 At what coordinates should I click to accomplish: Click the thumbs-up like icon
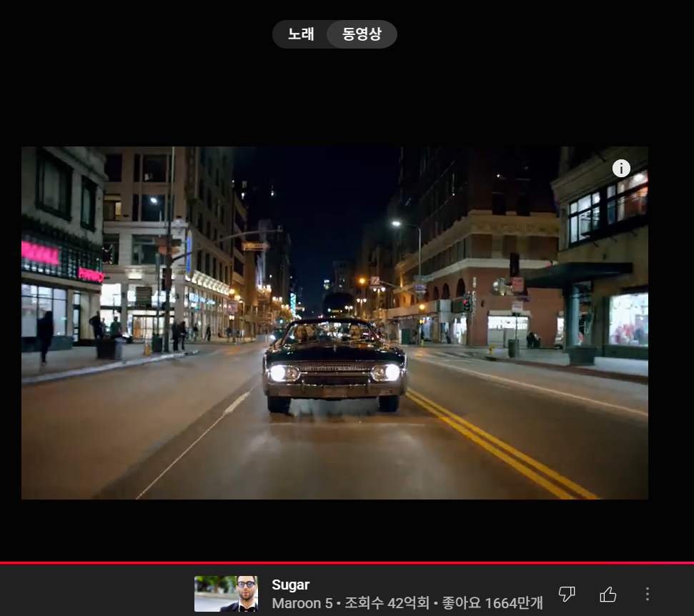[x=608, y=594]
